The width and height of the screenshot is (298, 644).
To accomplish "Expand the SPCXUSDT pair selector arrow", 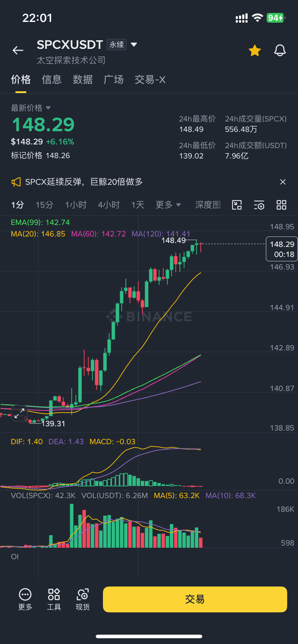I will click(134, 45).
